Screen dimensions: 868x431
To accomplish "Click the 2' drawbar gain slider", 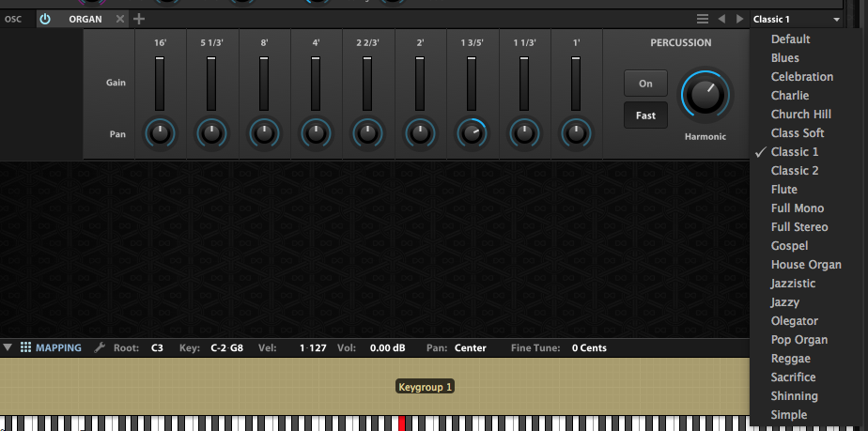I will click(420, 85).
